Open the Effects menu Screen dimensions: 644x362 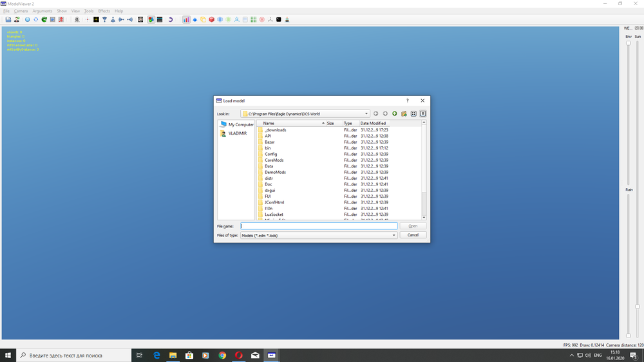[104, 11]
